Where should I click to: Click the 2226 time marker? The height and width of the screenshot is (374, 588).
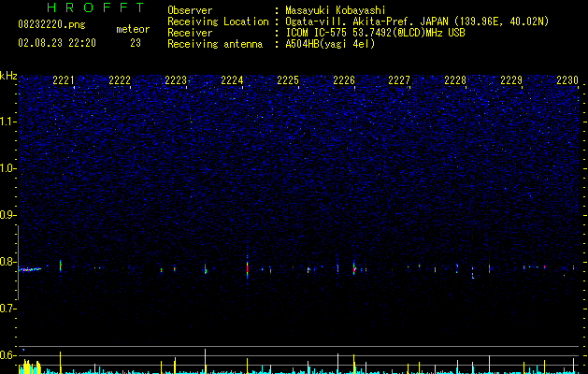click(344, 79)
